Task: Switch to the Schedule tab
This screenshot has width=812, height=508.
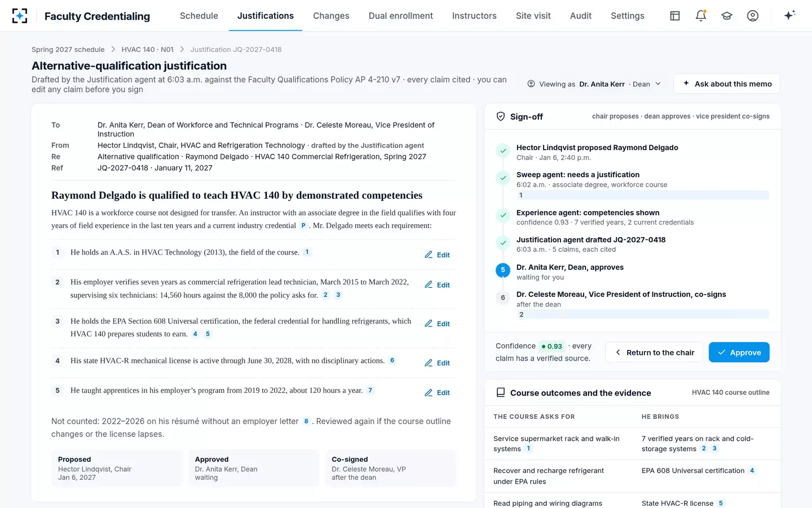Action: point(199,16)
